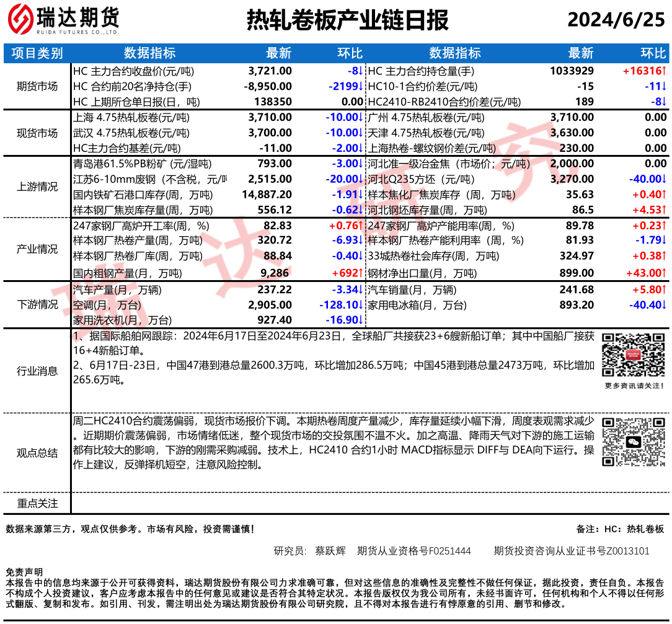Viewport: 672px width, 624px height.
Task: Select the 项目类别 column header
Action: [37, 53]
